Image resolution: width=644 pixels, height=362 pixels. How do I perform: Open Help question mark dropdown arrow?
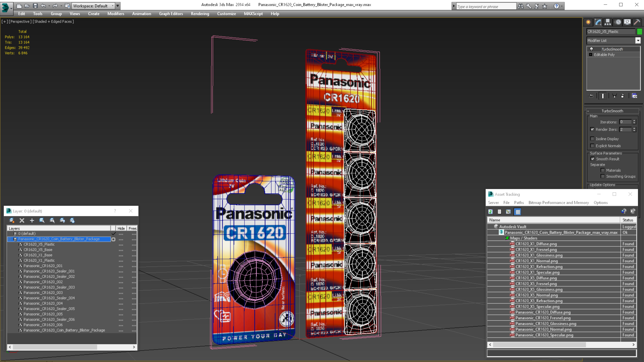coord(562,6)
